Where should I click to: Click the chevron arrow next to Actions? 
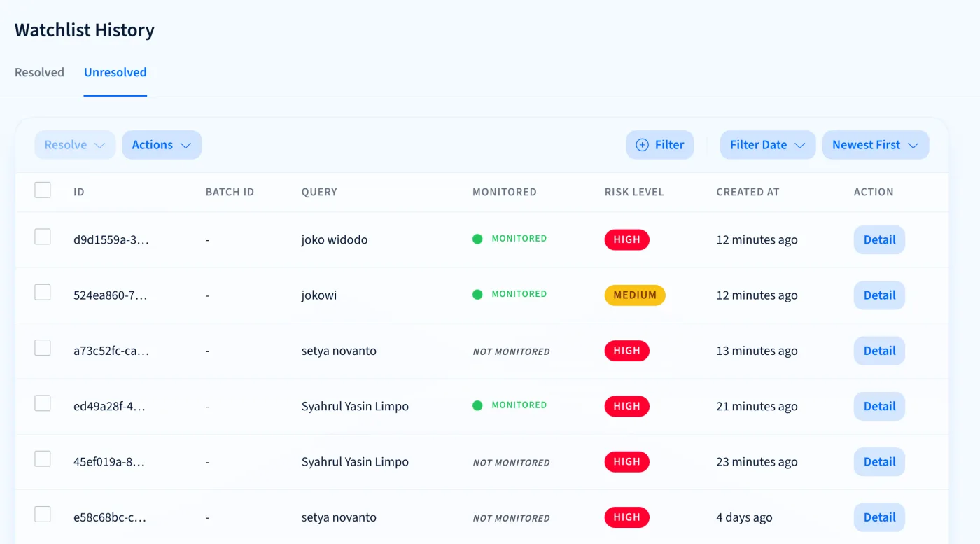tap(185, 146)
